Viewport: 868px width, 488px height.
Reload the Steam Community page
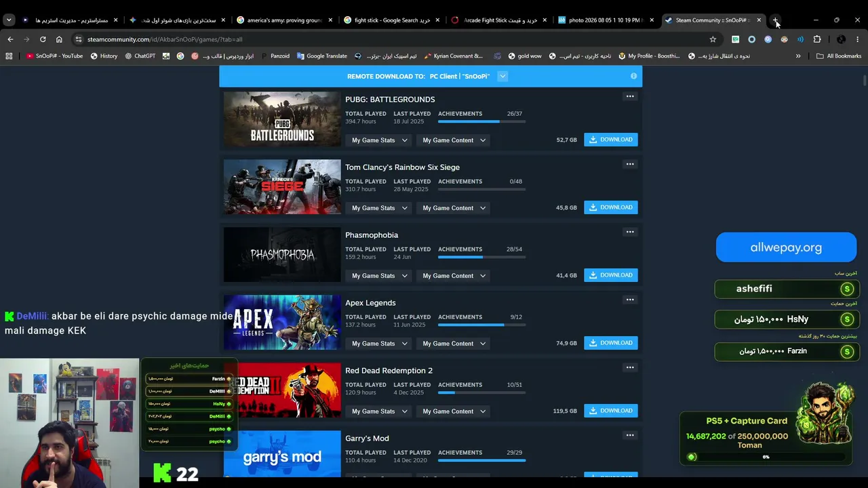(43, 39)
